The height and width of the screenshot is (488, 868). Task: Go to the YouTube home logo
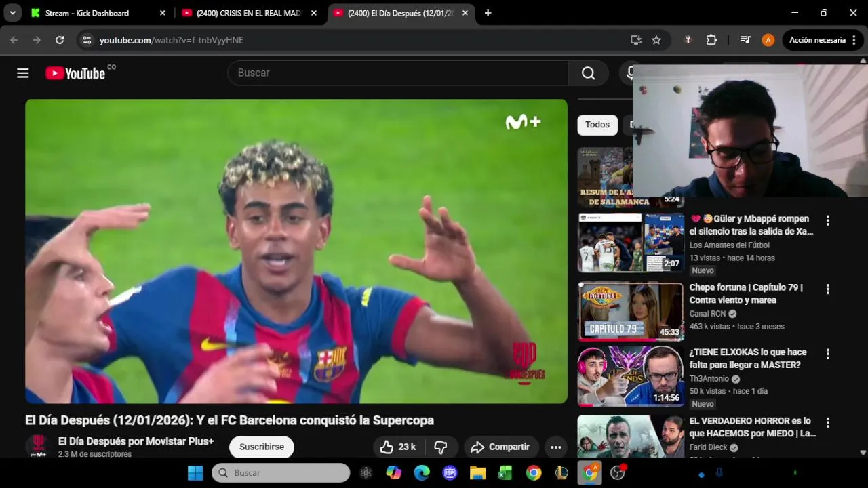tap(75, 73)
